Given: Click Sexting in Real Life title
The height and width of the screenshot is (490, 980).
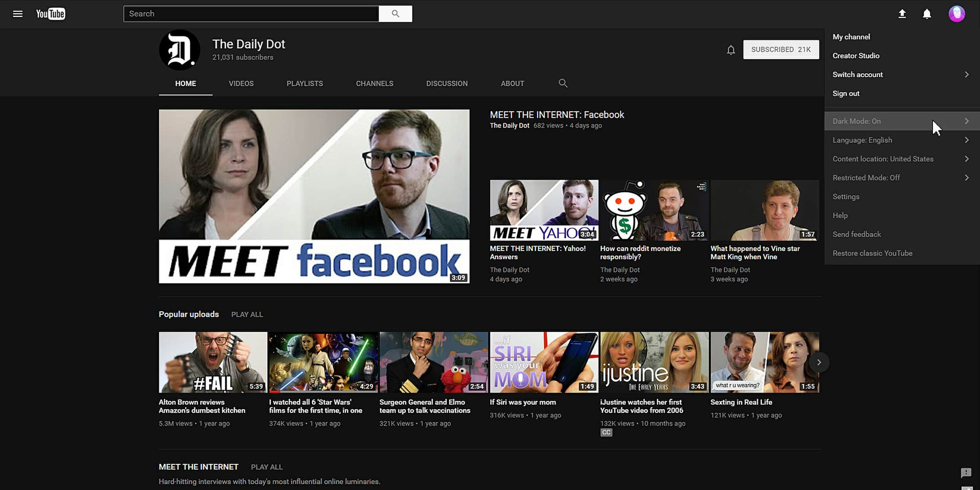Looking at the screenshot, I should click(741, 402).
